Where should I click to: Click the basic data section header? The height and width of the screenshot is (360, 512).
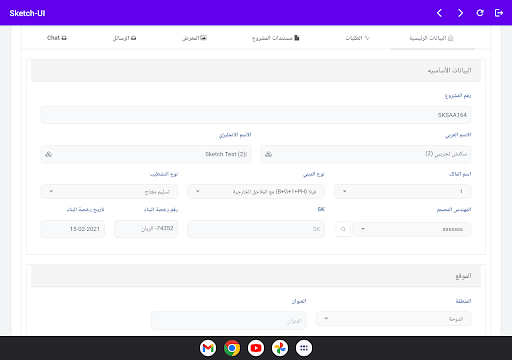pos(256,70)
